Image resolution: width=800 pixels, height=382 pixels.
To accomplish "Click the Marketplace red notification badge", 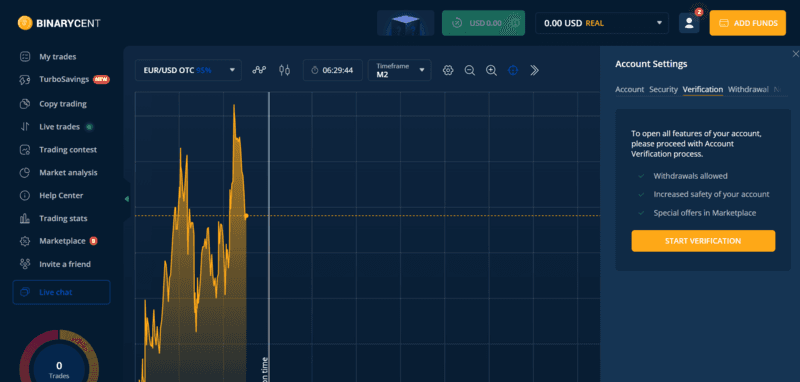I will 93,241.
